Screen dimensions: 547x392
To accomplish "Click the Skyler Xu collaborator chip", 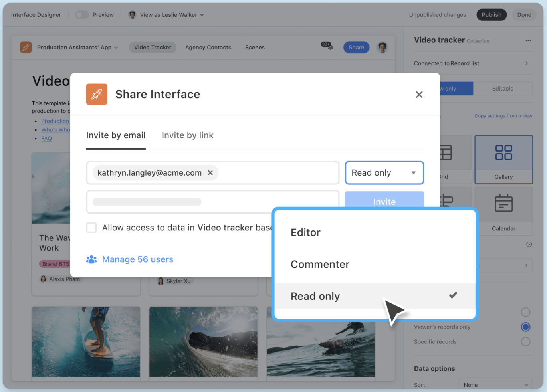I will [x=174, y=281].
